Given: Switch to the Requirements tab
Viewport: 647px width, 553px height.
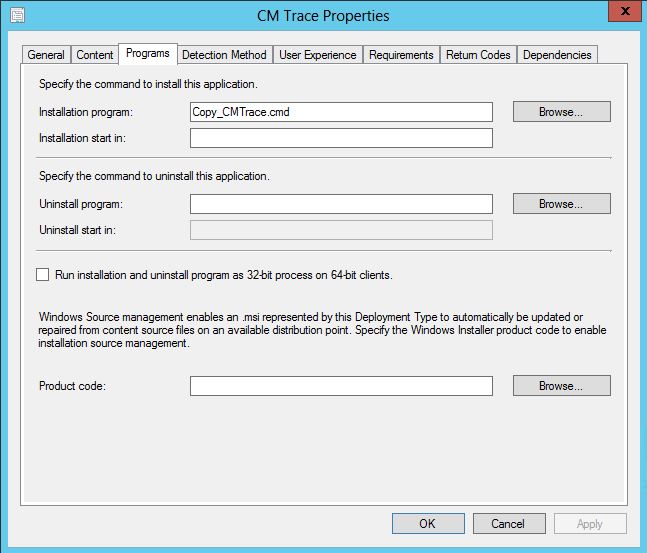Looking at the screenshot, I should (x=401, y=55).
